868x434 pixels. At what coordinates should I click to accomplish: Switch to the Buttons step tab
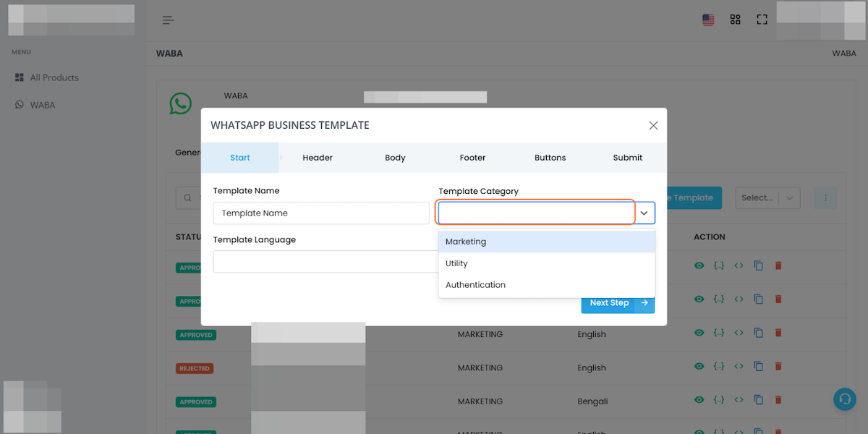[x=550, y=158]
